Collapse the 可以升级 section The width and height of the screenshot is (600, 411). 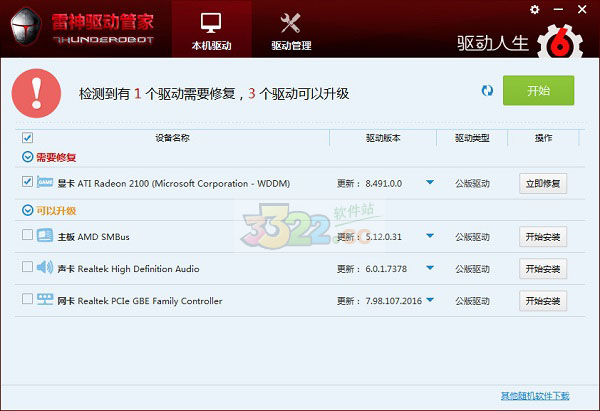click(27, 210)
